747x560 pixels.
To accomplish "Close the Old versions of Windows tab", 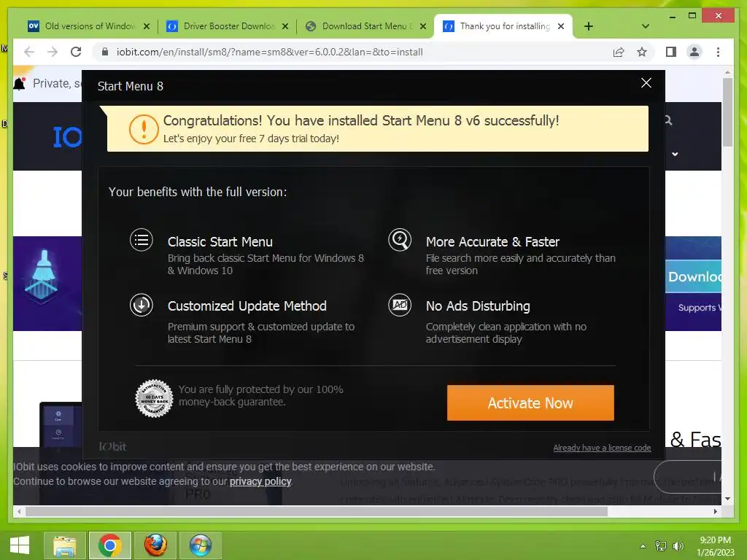I will tap(147, 26).
